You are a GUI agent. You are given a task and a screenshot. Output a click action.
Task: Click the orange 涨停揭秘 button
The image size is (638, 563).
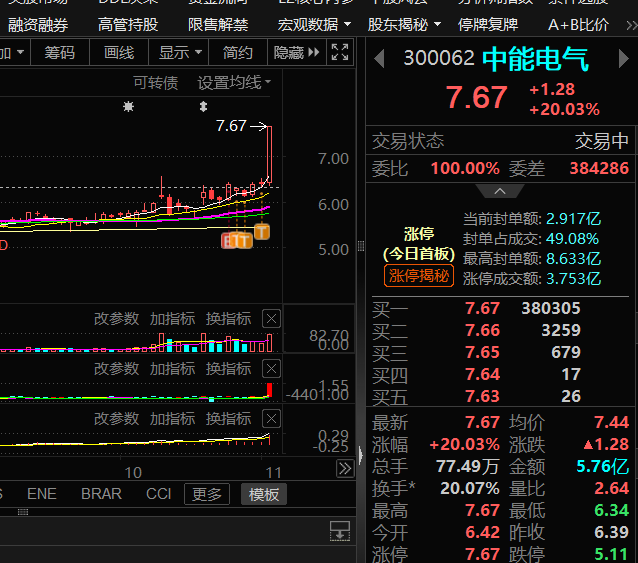tap(419, 276)
